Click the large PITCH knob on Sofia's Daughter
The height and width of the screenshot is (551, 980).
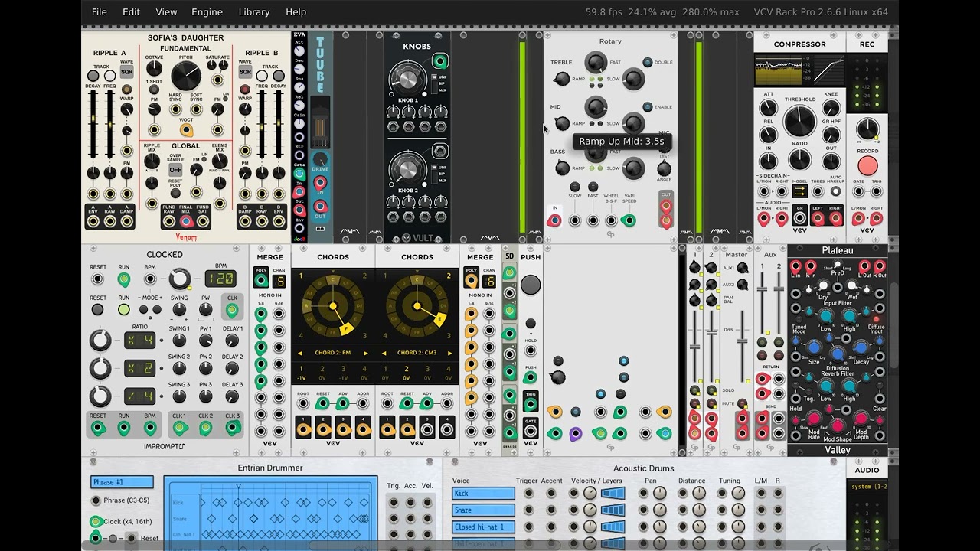[x=185, y=76]
